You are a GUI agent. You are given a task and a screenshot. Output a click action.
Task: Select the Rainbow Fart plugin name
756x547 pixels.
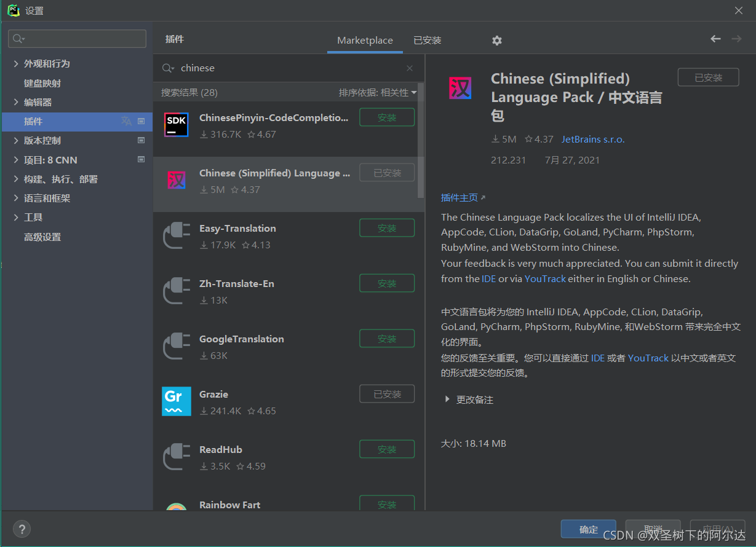229,505
